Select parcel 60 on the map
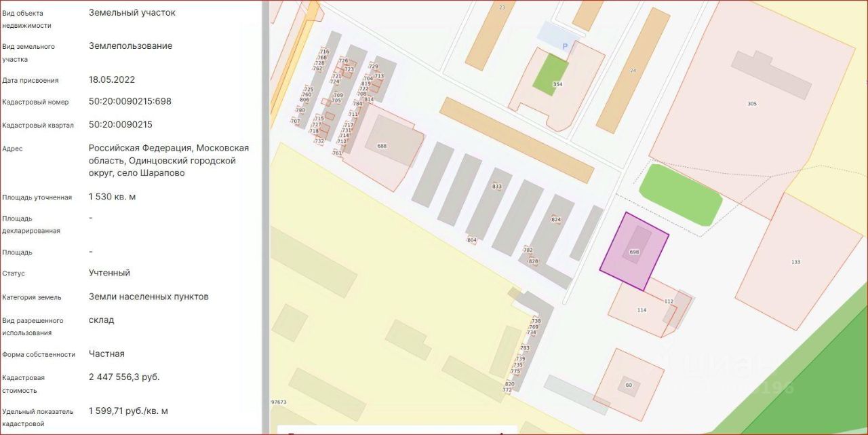 (x=629, y=385)
